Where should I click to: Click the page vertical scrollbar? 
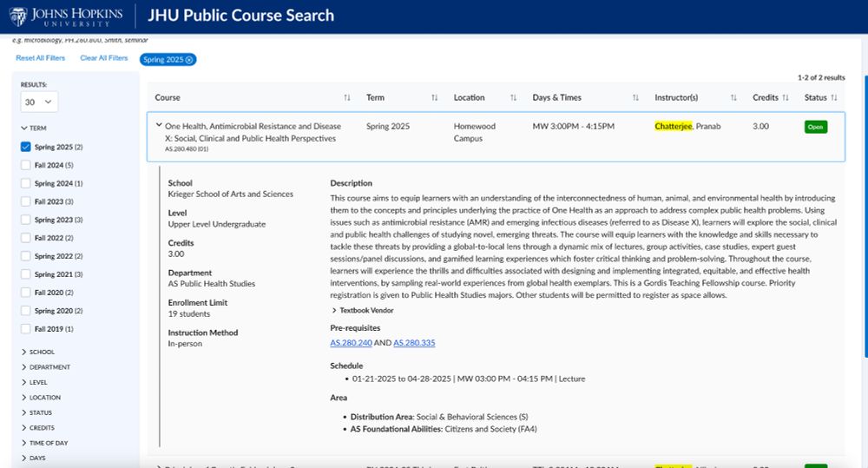coord(865,216)
